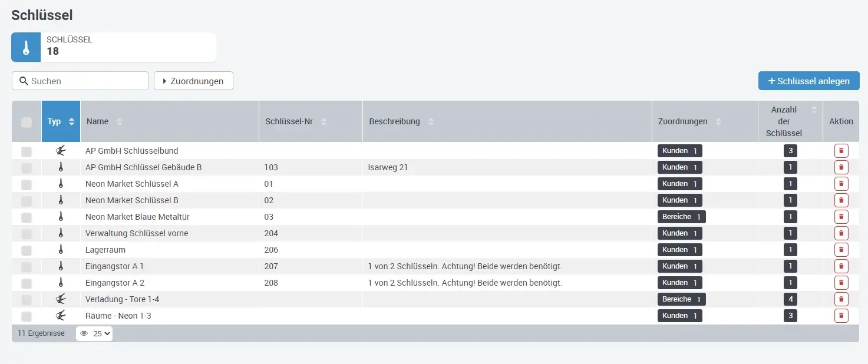
Task: Delete the AP GmbH Schlüsselbund entry
Action: 841,151
